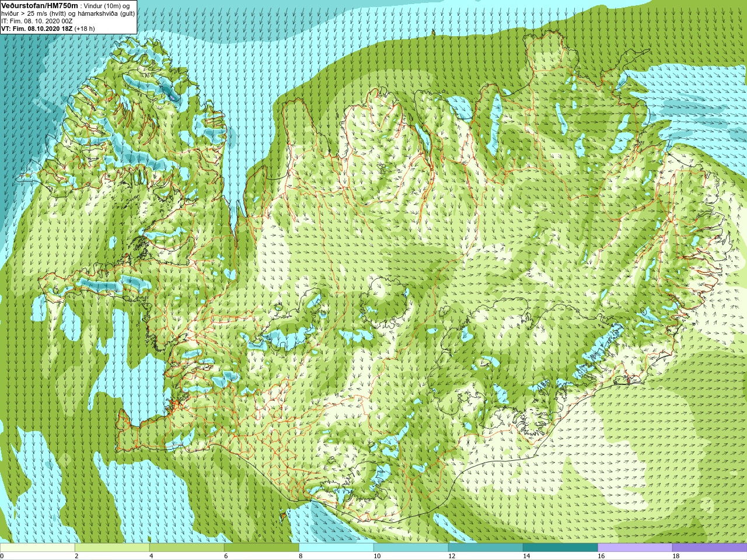Click the "8" label on the color scale
Viewport: 747px width, 560px height.
tap(301, 556)
